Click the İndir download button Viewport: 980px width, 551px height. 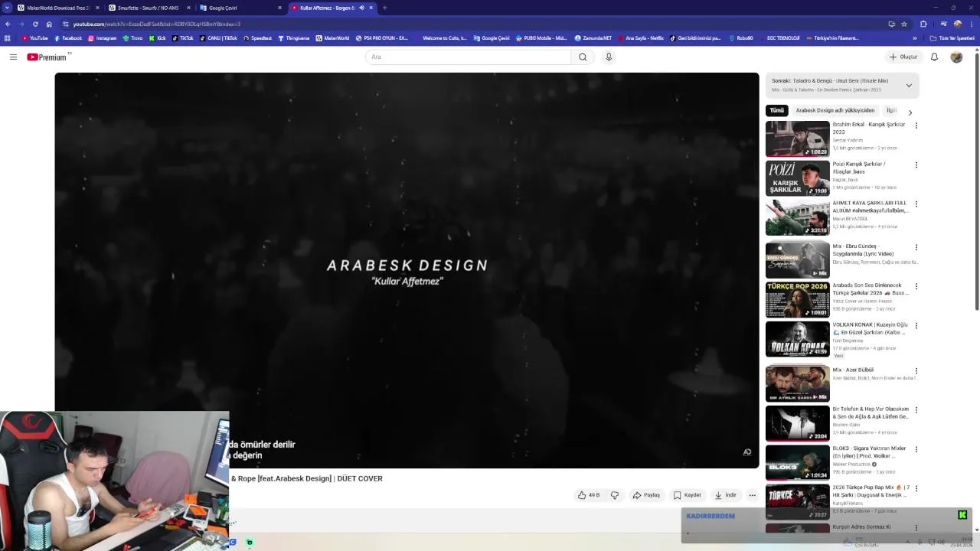pos(726,495)
